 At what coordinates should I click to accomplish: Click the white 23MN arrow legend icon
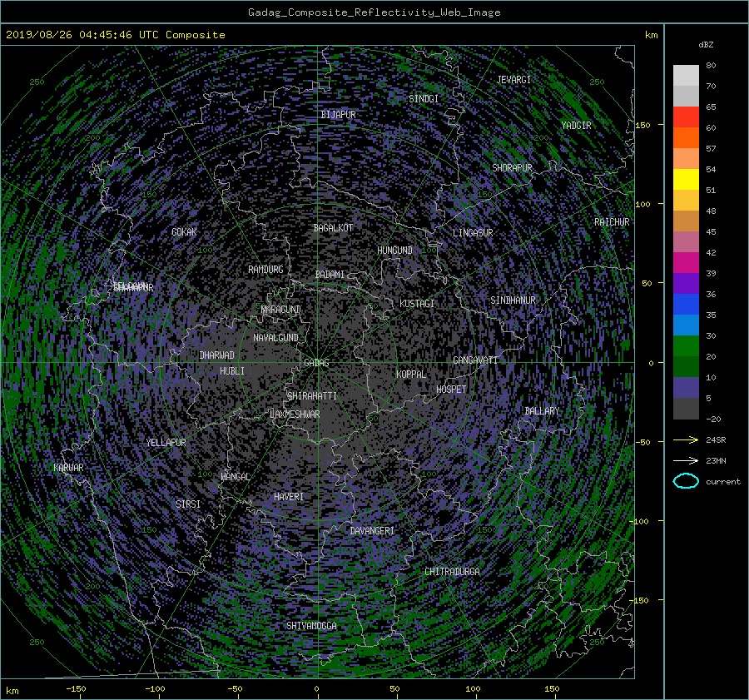pyautogui.click(x=686, y=460)
